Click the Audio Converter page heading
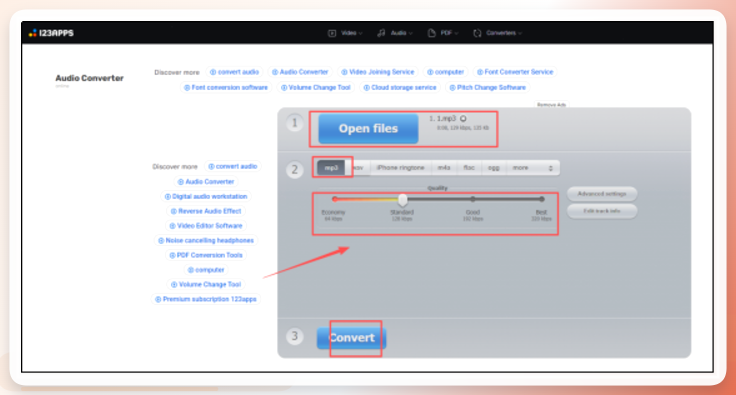Screen dimensions: 736x395 [90, 78]
